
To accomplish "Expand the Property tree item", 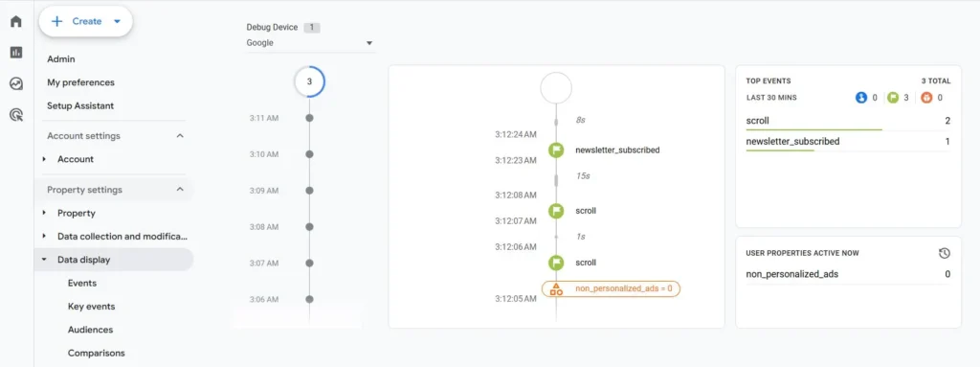I will click(x=44, y=213).
